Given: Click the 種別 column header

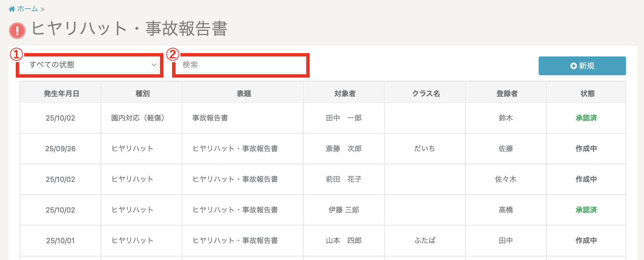Looking at the screenshot, I should coord(142,94).
